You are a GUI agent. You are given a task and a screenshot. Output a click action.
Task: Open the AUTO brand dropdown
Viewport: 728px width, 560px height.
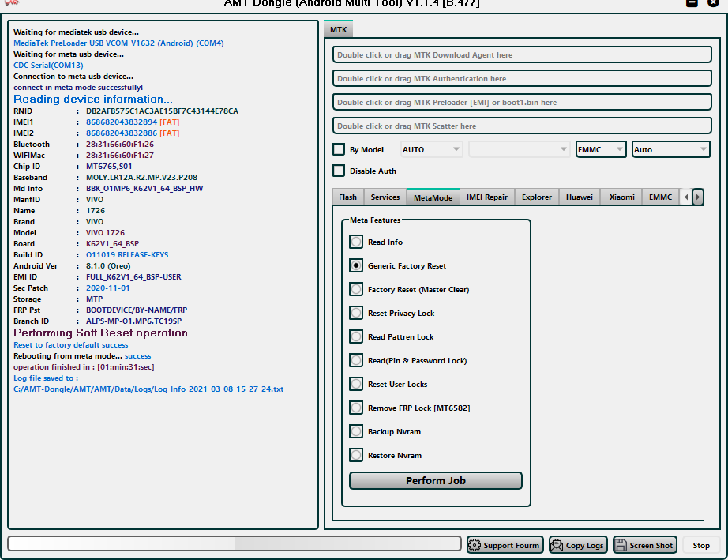431,149
